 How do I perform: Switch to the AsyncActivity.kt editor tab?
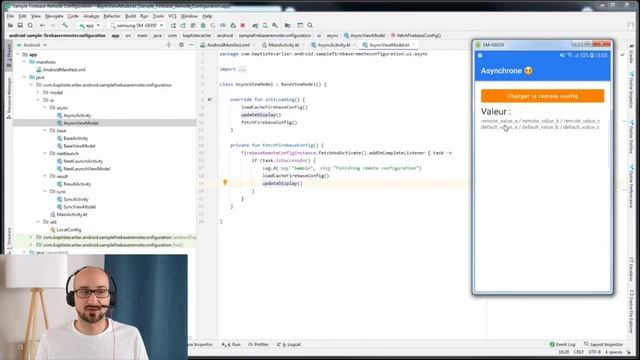click(333, 45)
